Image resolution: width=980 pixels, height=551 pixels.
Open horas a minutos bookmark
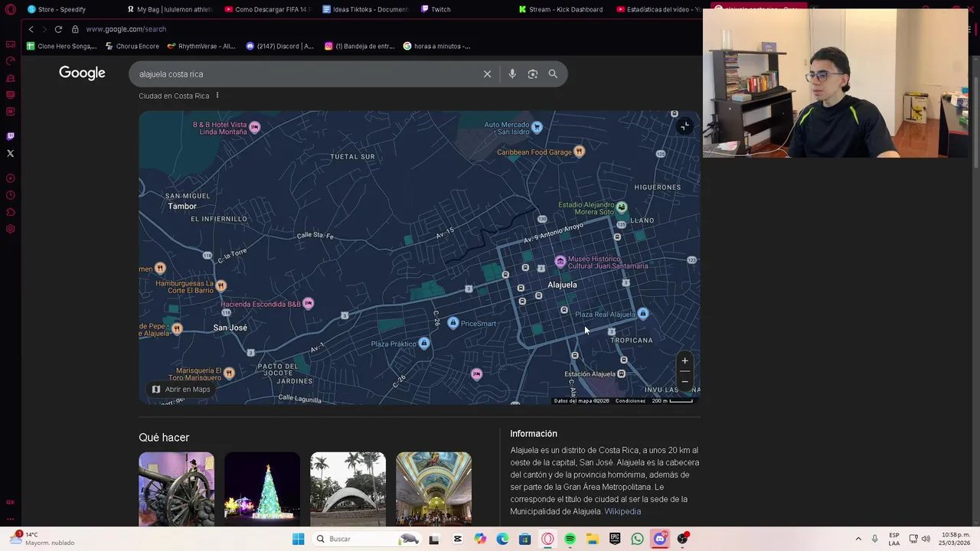click(436, 46)
